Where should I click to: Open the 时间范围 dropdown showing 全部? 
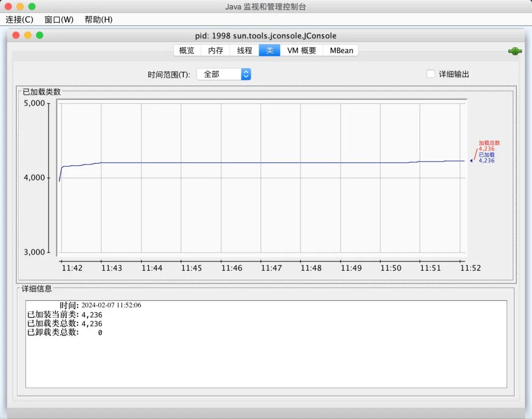click(x=224, y=74)
